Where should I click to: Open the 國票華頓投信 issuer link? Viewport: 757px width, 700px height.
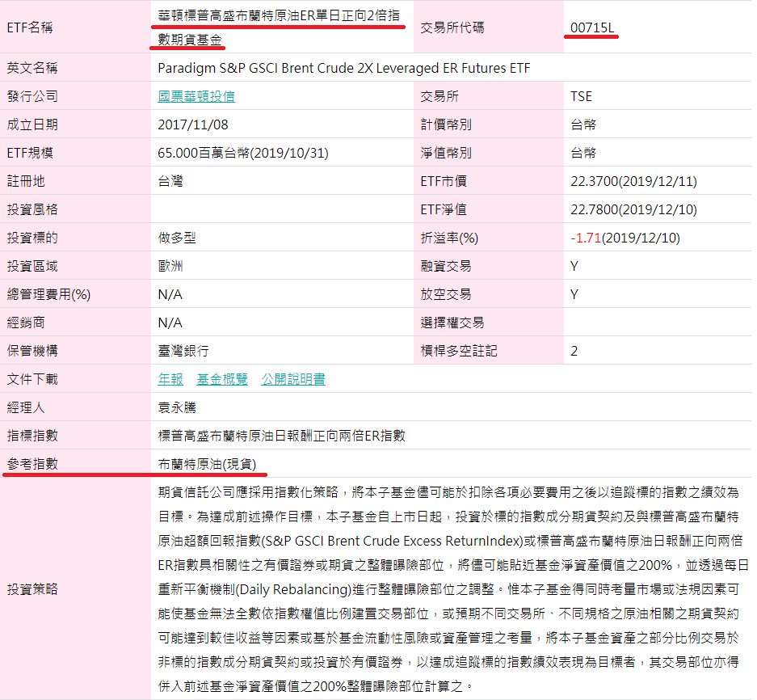coord(196,96)
